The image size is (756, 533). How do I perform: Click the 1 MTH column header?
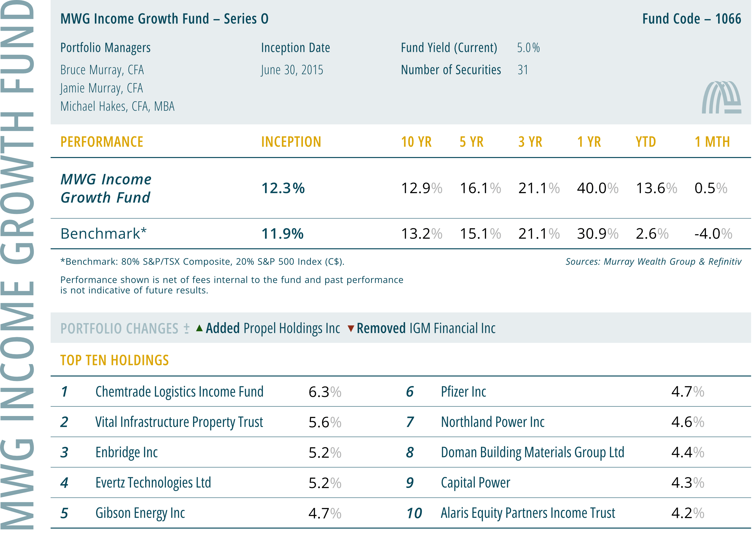712,142
